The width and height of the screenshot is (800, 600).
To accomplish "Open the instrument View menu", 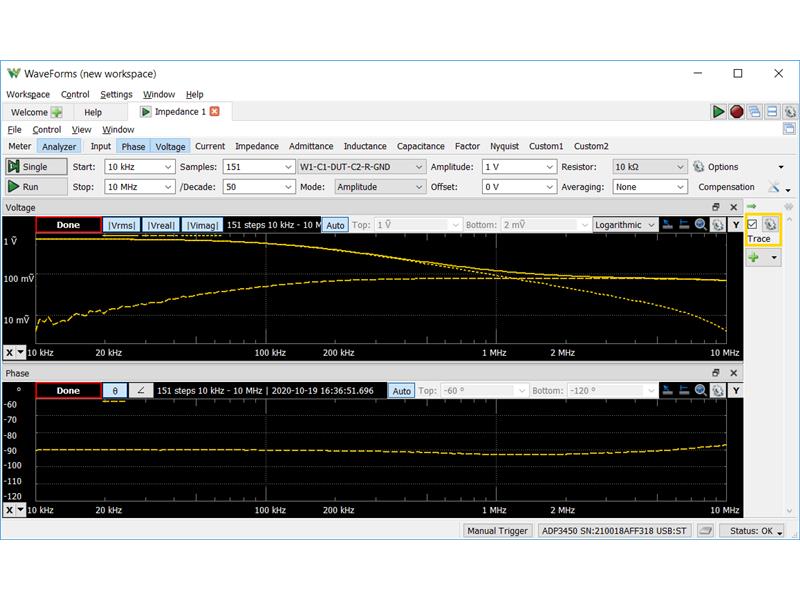I will coord(81,130).
